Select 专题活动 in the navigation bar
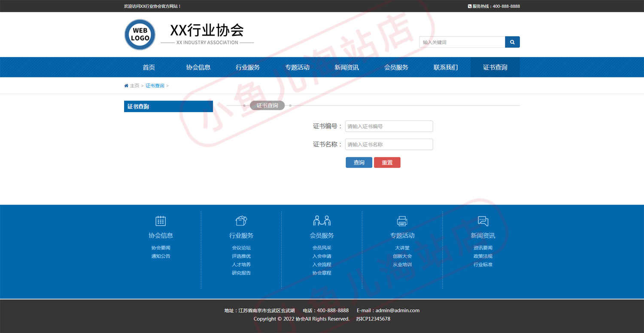This screenshot has width=644, height=333. [x=297, y=67]
